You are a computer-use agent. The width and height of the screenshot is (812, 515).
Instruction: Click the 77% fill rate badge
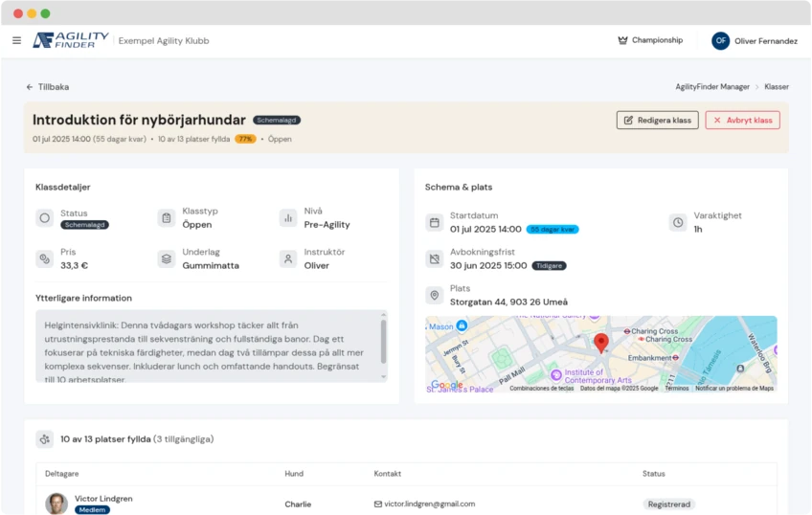pos(245,139)
